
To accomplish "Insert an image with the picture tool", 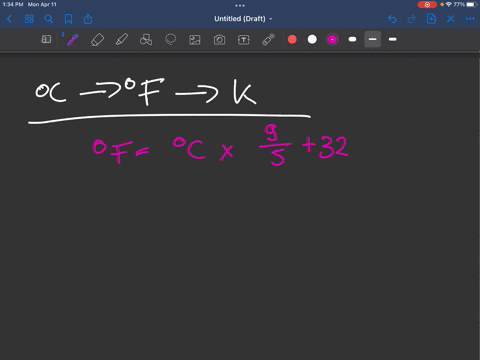I will click(195, 40).
